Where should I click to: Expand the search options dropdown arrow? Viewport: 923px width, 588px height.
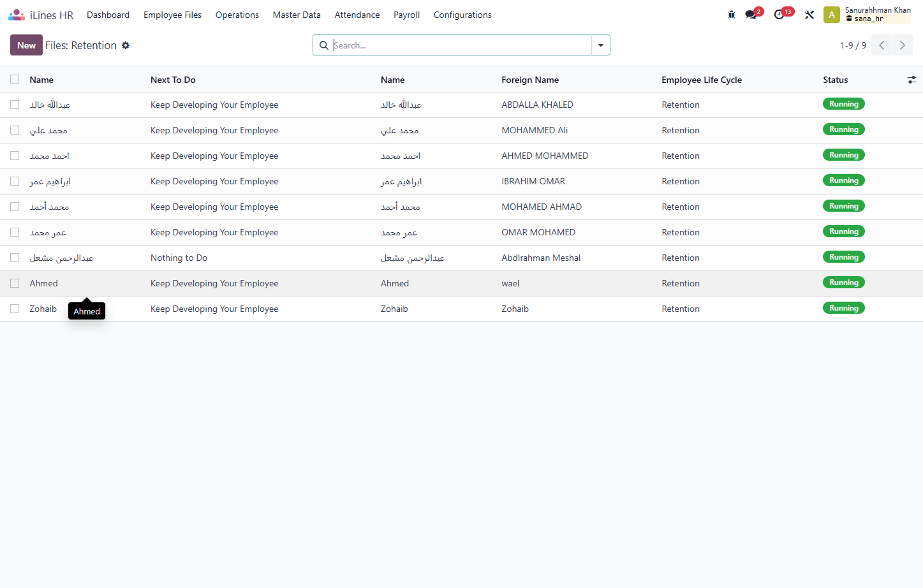601,45
